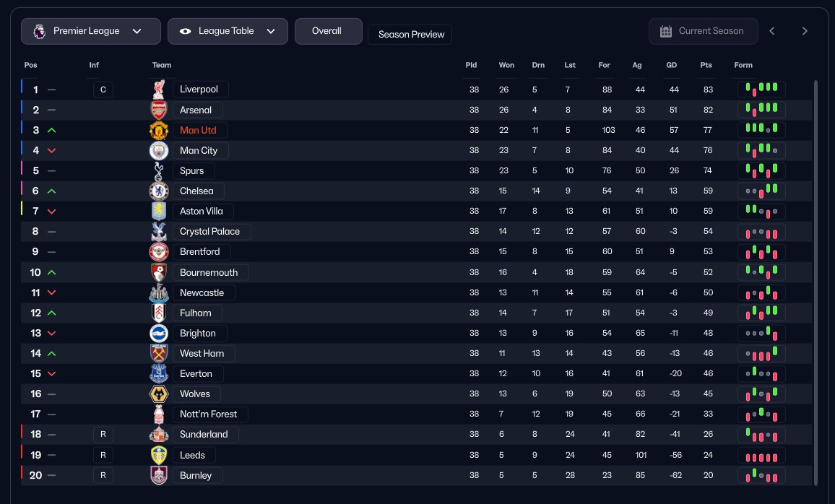The width and height of the screenshot is (835, 504).
Task: Click the Brighton club badge
Action: click(x=159, y=333)
